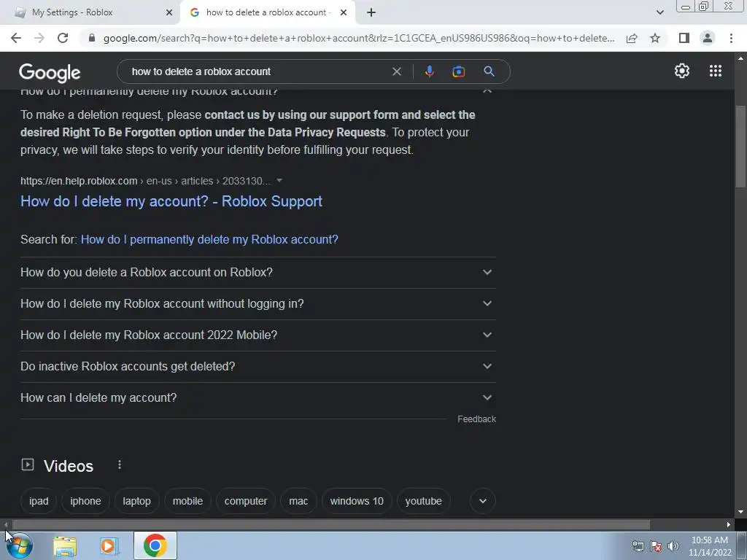This screenshot has width=747, height=560.
Task: Click network tray icon
Action: (638, 546)
